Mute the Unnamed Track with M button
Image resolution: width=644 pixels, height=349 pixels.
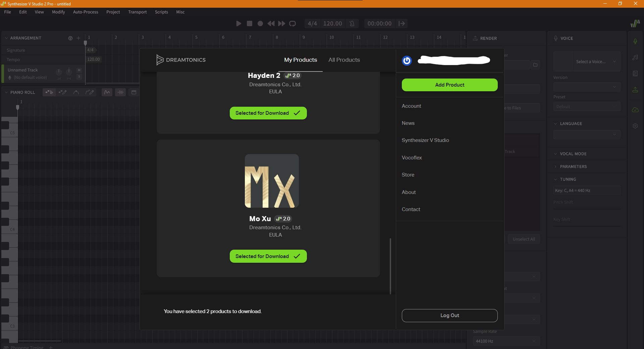tap(79, 70)
